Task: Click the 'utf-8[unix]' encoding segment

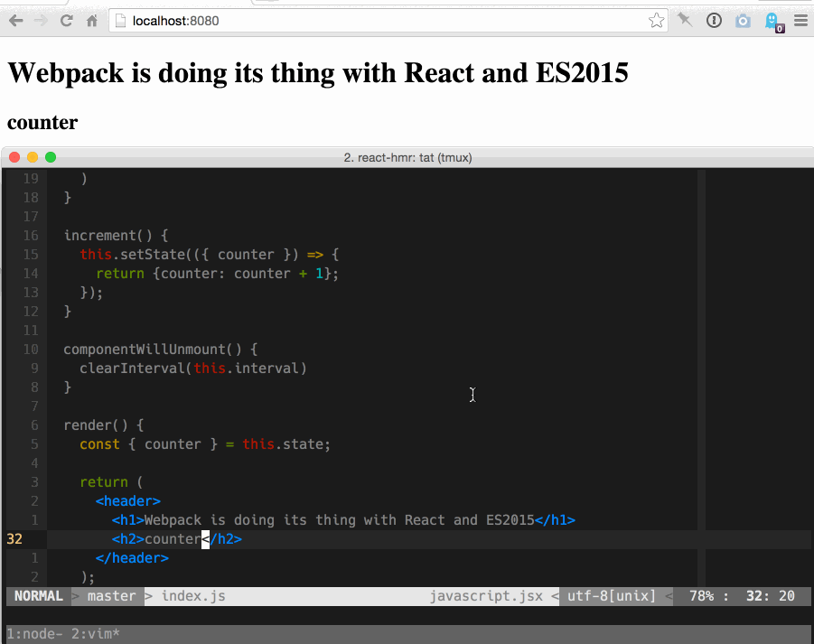Action: coord(612,596)
